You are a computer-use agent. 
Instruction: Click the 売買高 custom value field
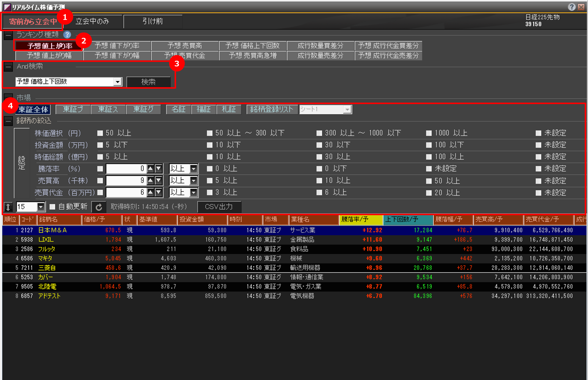click(x=126, y=181)
